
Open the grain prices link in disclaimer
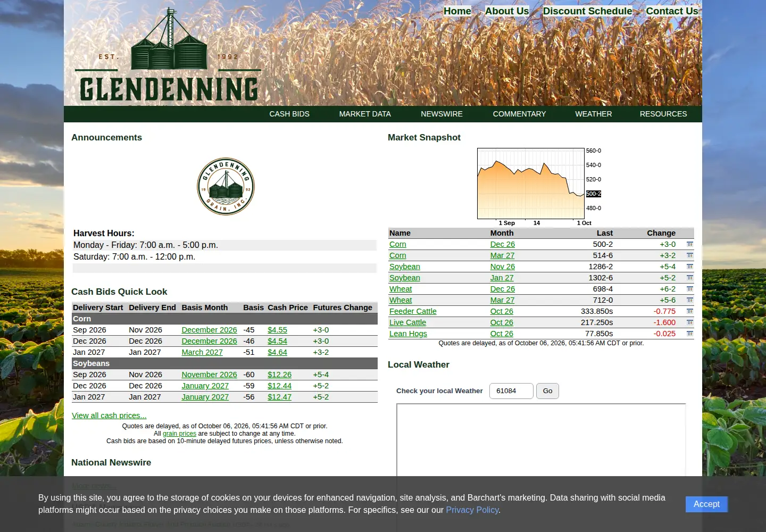click(179, 434)
